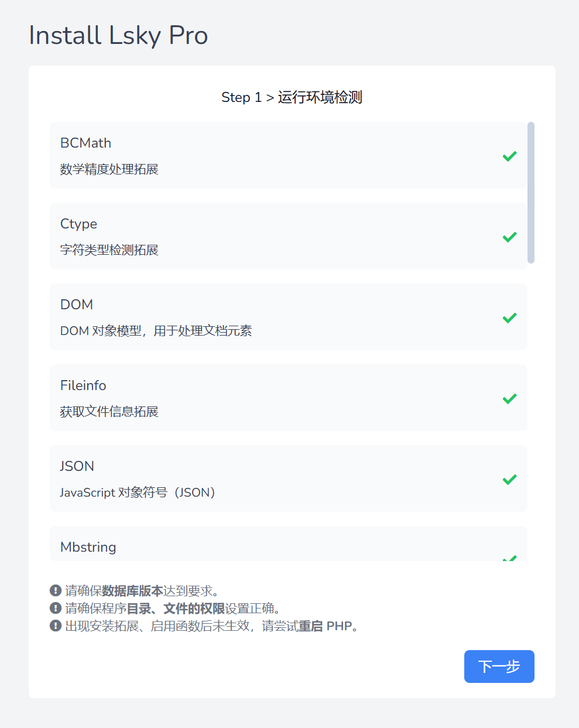Click warning icon beside directory permissions notice
This screenshot has height=728, width=579.
[56, 608]
